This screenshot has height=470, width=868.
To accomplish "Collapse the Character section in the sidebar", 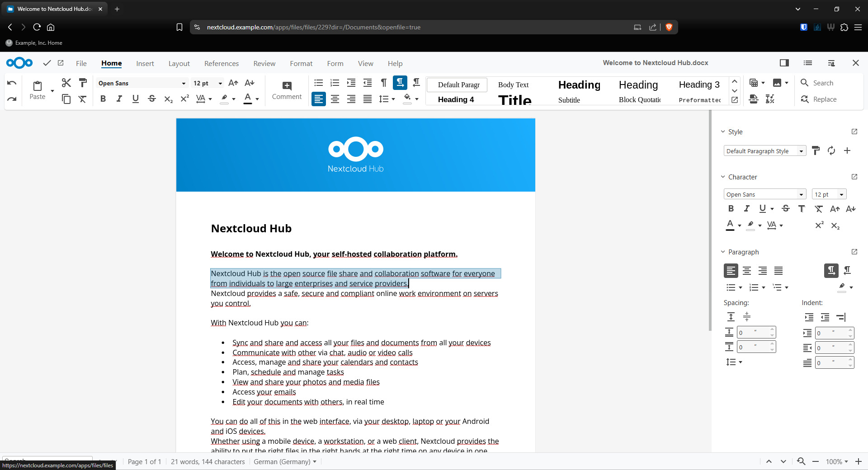I will [723, 177].
